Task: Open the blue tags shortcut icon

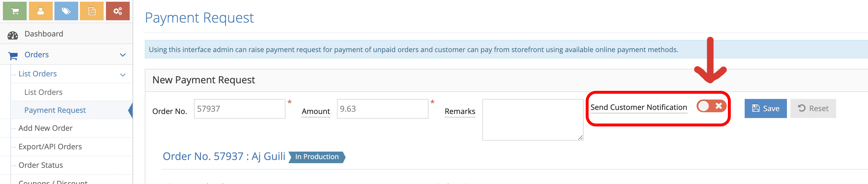Action: coord(66,11)
